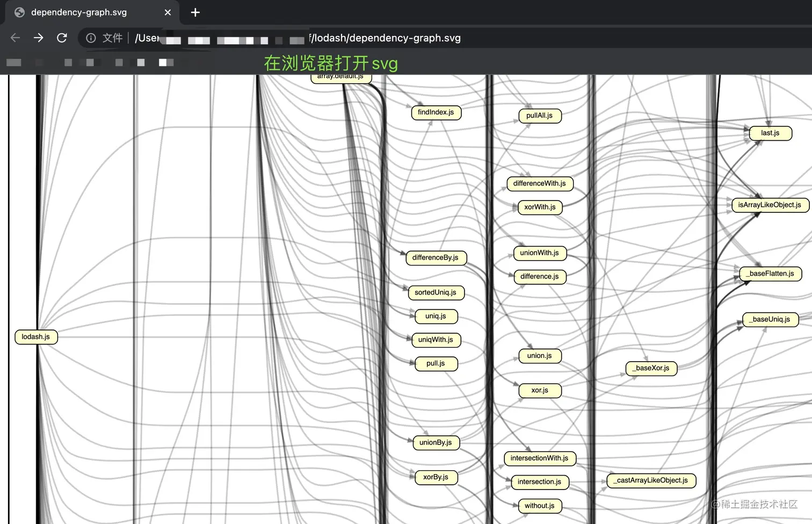This screenshot has height=524, width=812.
Task: Click the pull.js node
Action: 436,363
